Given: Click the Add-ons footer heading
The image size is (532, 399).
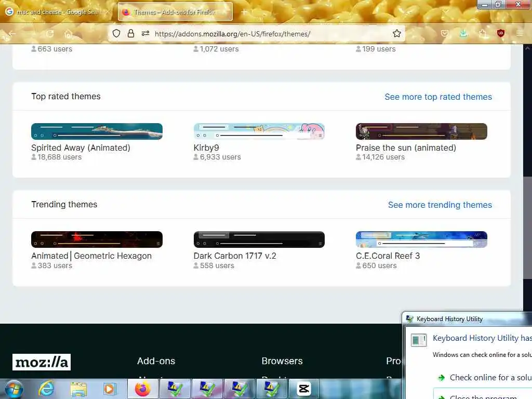Looking at the screenshot, I should click(x=156, y=361).
